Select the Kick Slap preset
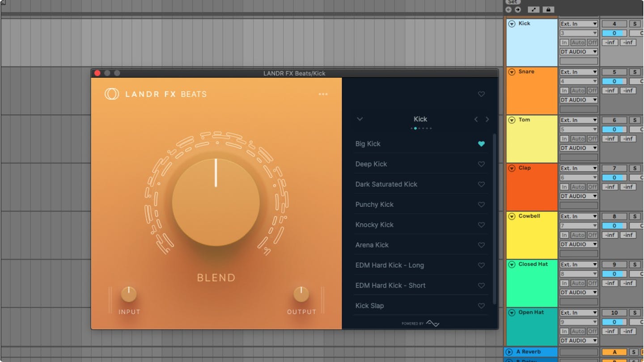 [369, 306]
